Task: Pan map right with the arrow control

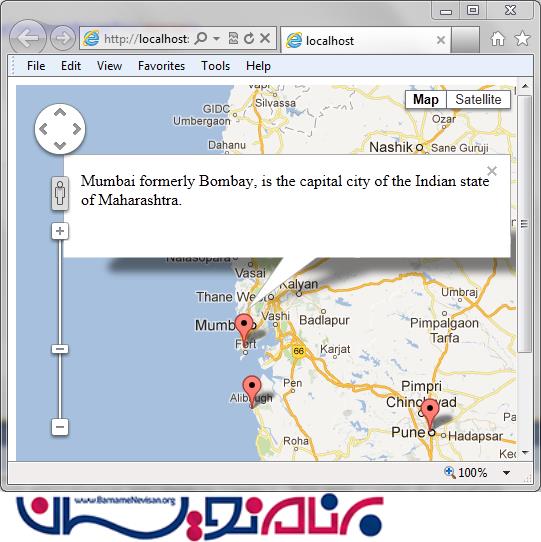Action: point(77,129)
